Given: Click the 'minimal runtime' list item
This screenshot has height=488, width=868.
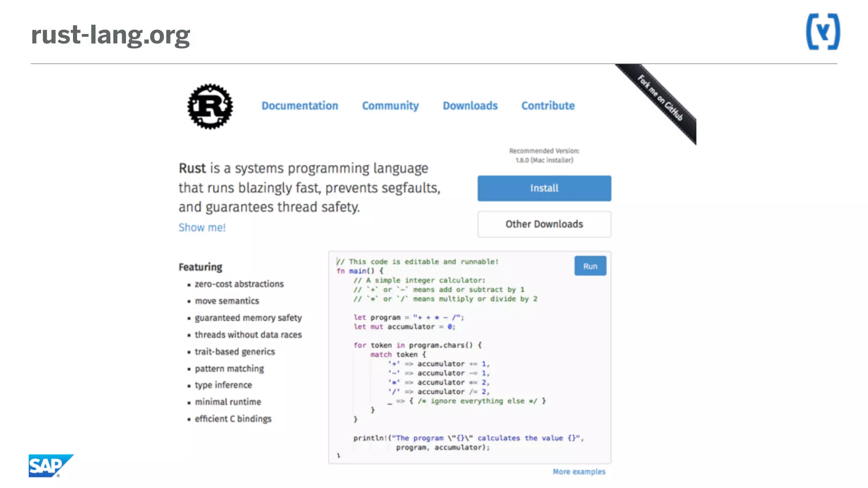Looking at the screenshot, I should [228, 402].
